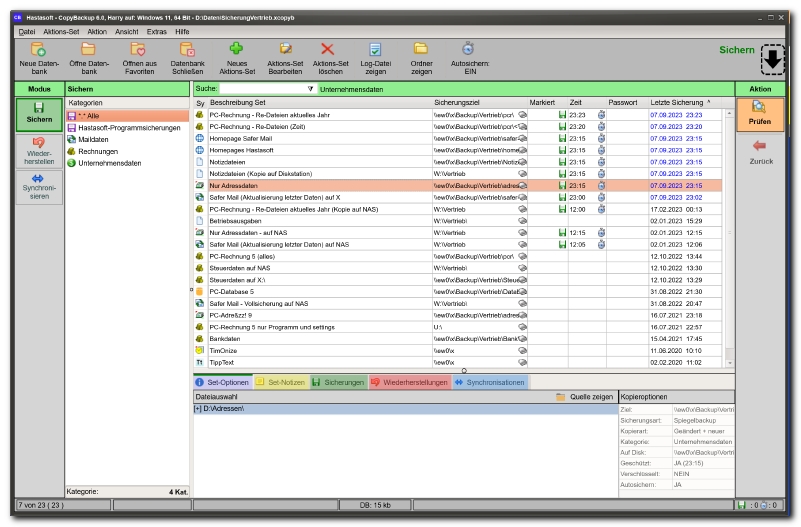Delete the Aktions-Set with red X
801x527 pixels.
pos(328,48)
